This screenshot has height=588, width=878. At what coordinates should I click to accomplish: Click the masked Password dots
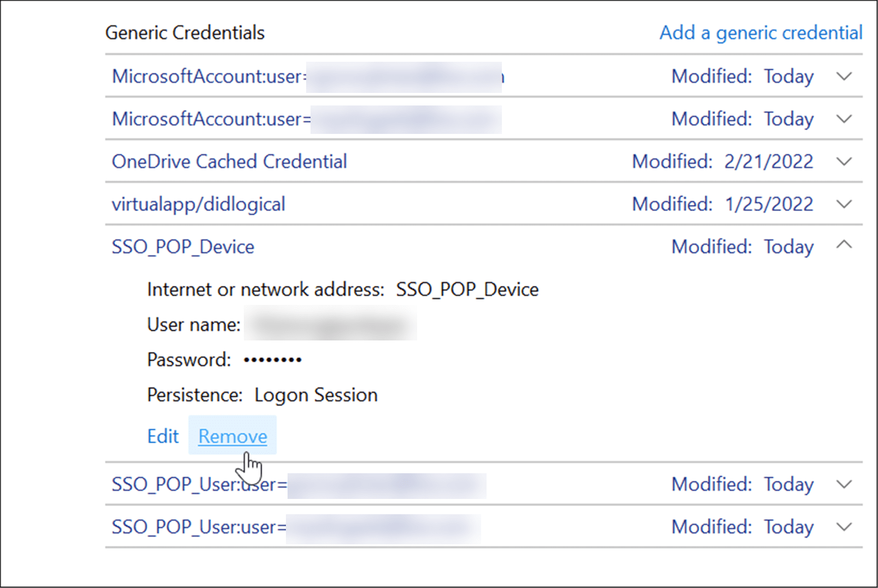coord(272,360)
